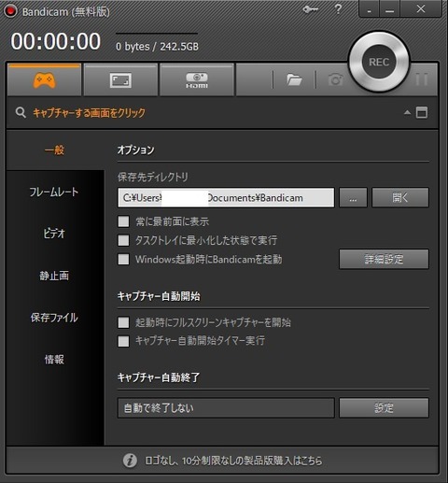This screenshot has height=483, width=448.
Task: Enable 常に最前面に表示 checkbox
Action: click(x=123, y=221)
